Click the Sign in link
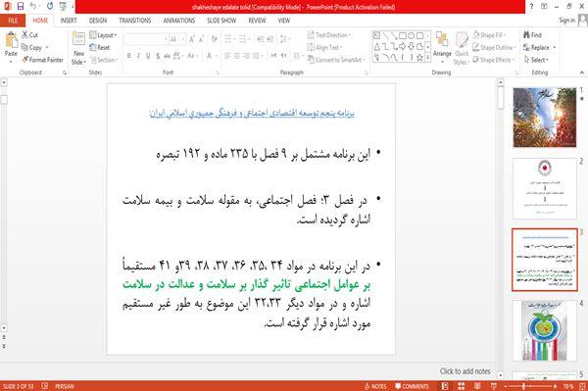588x391 pixels. coord(566,21)
